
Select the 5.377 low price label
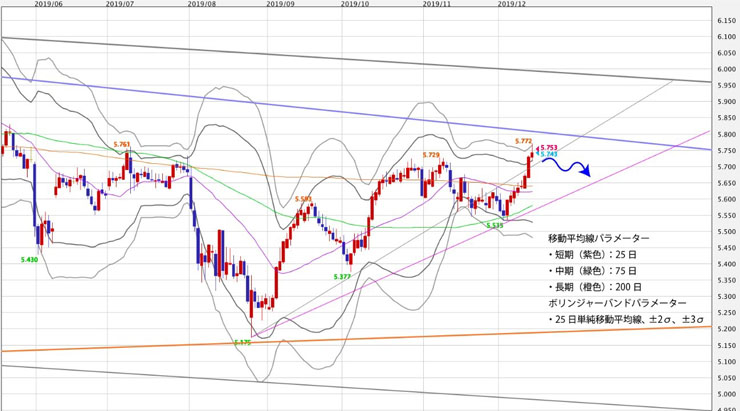click(x=342, y=277)
